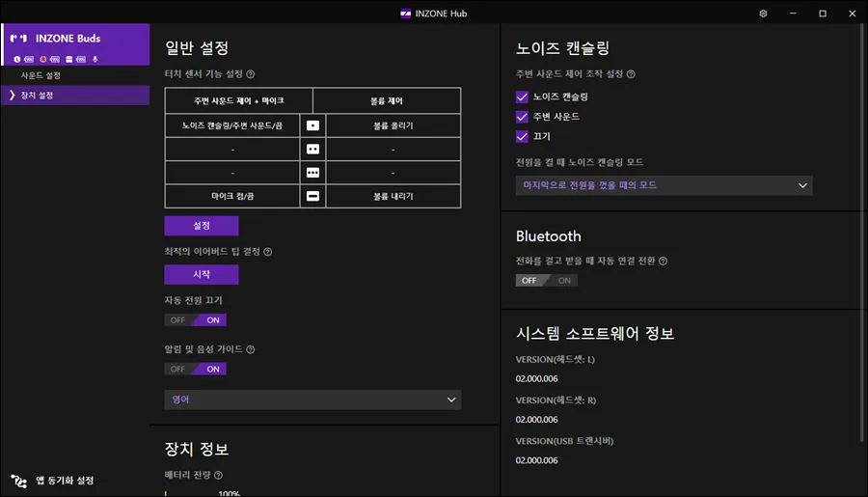Screen dimensions: 868x497
Task: Click the microphone status icon in sidebar
Action: (x=95, y=59)
